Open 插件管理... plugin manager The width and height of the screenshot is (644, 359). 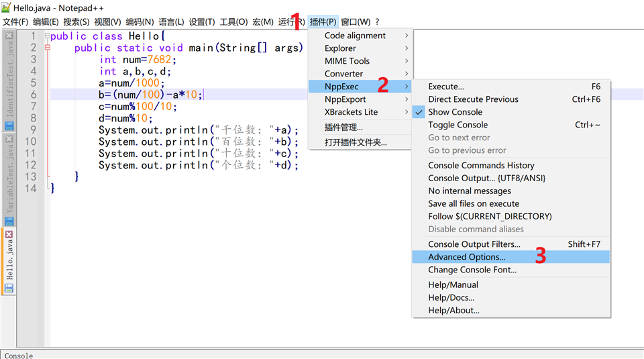tap(360, 127)
